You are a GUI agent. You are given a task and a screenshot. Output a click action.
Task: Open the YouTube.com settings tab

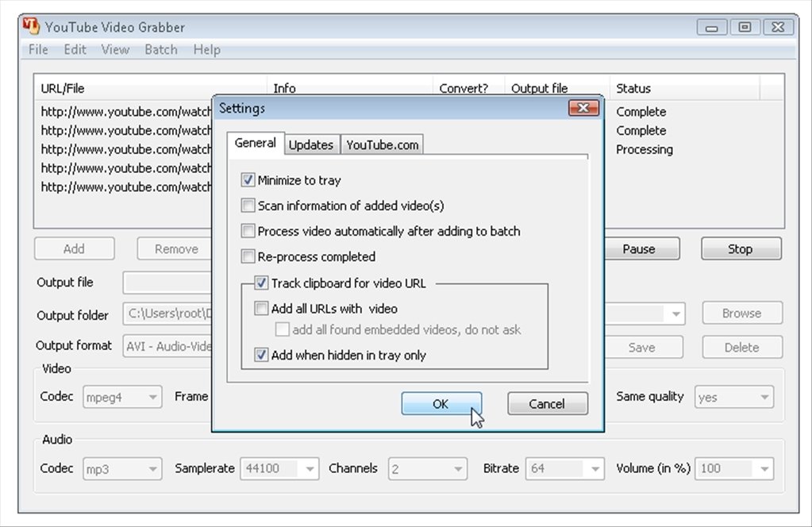[x=382, y=145]
